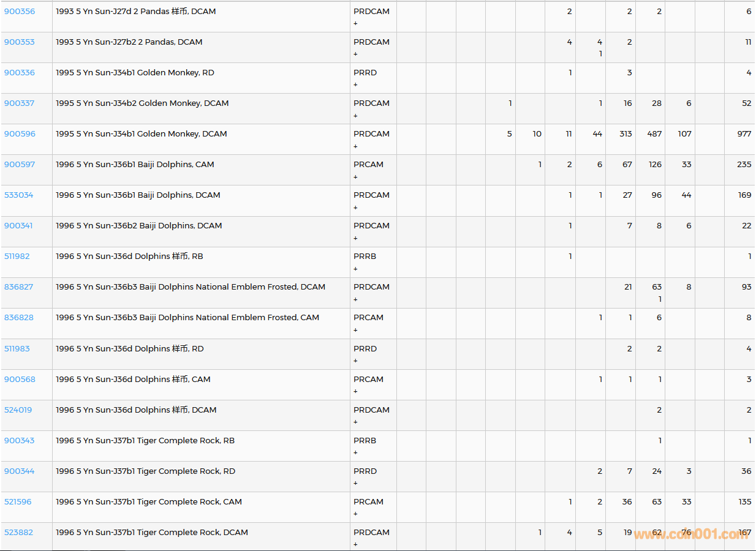Click coin ID 524019 link

[x=18, y=410]
